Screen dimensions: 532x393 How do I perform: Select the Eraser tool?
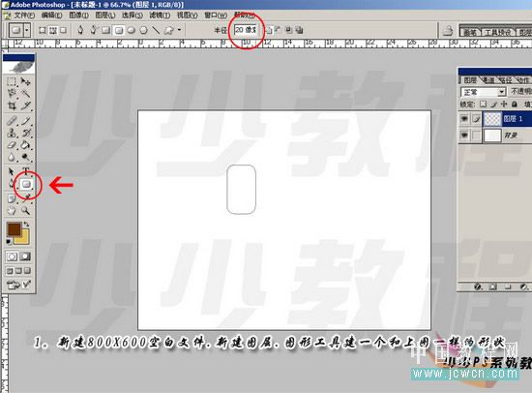(x=12, y=145)
